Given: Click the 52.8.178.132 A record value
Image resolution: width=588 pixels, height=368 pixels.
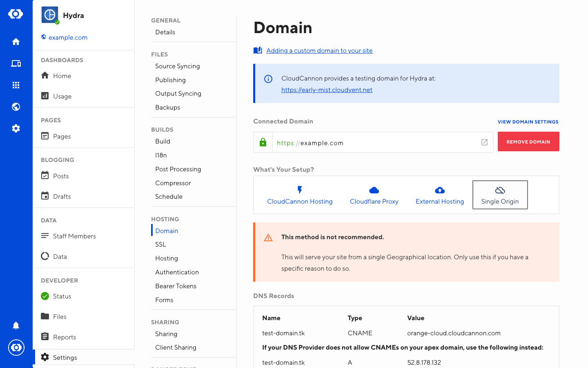Looking at the screenshot, I should coord(424,363).
